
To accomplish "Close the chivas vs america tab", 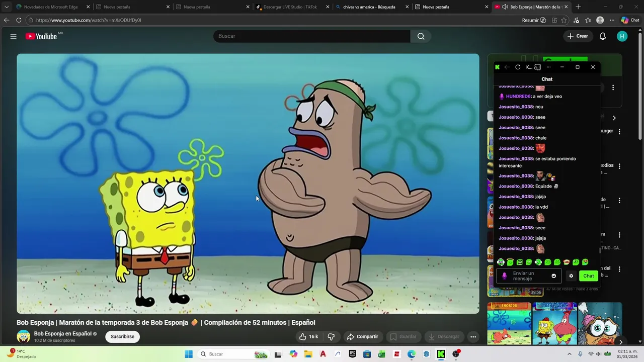I will (x=407, y=7).
